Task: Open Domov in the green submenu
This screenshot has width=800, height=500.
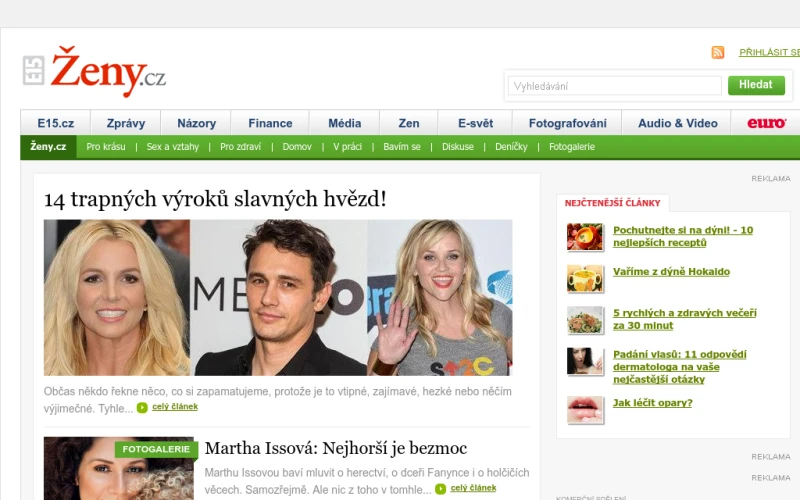Action: click(x=297, y=147)
